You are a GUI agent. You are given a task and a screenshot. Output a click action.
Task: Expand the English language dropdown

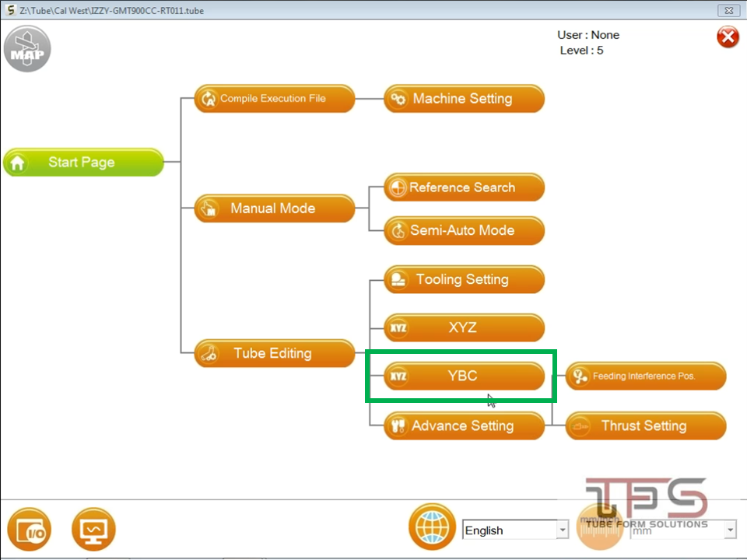pos(562,530)
